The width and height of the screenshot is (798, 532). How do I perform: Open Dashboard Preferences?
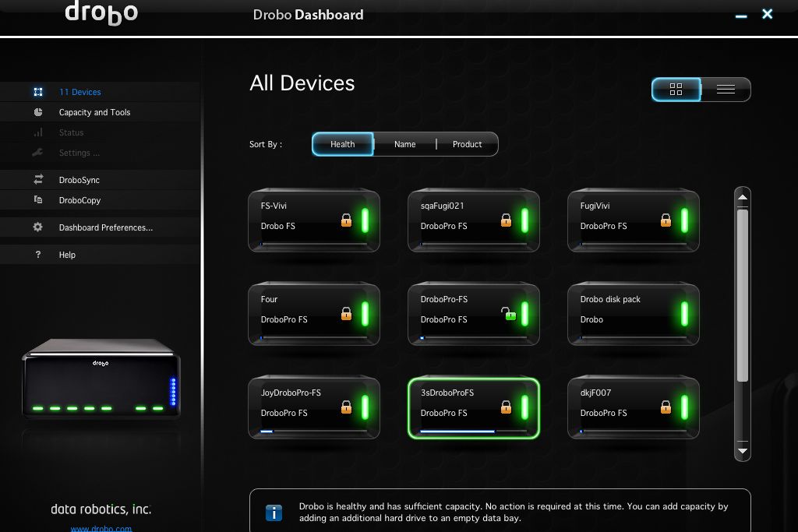101,227
